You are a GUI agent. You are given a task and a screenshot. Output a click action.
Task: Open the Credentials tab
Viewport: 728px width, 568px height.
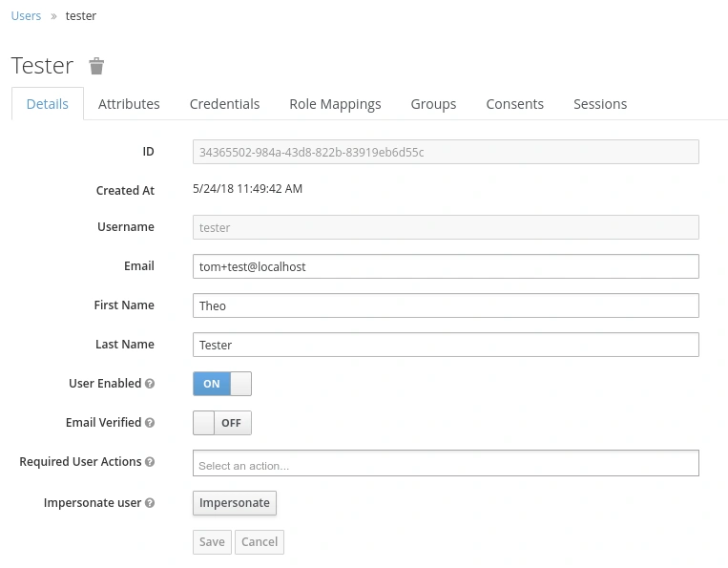224,104
